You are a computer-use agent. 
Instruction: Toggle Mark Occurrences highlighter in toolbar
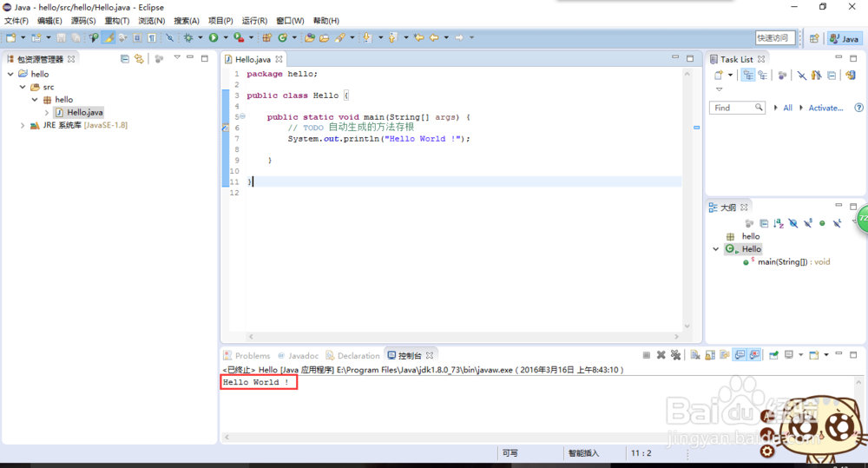pos(108,37)
